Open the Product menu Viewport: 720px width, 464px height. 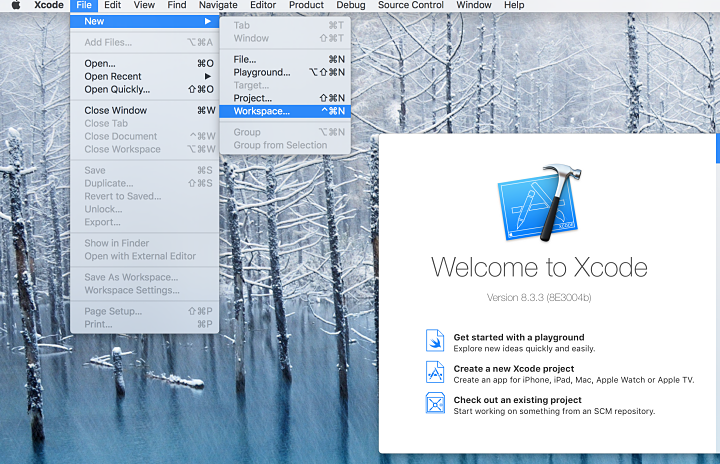coord(306,5)
